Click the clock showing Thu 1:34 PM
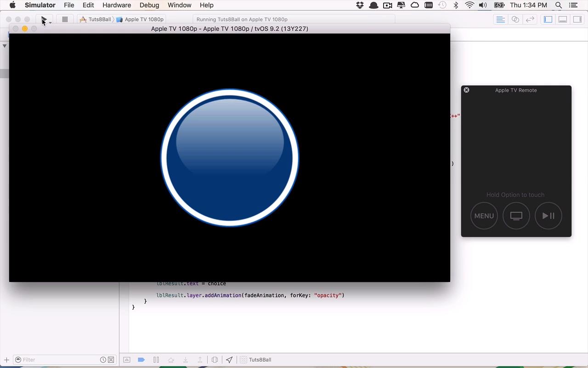 [x=528, y=5]
